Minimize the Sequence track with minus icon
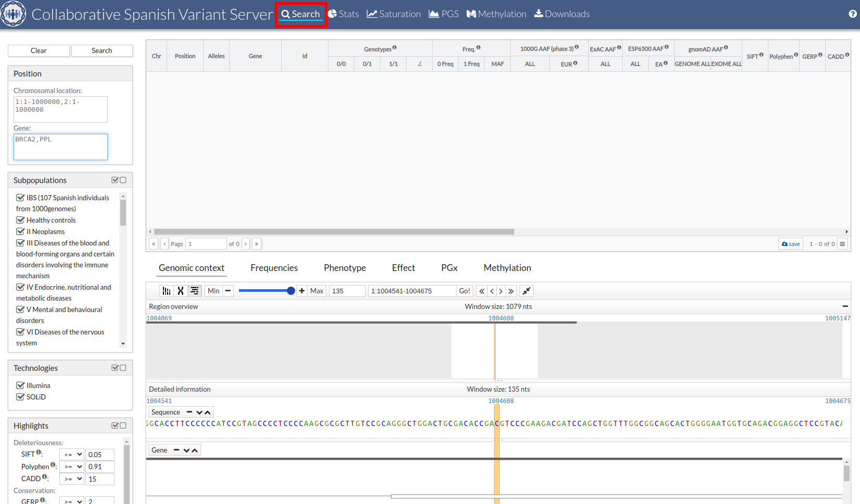This screenshot has width=860, height=504. coord(189,412)
